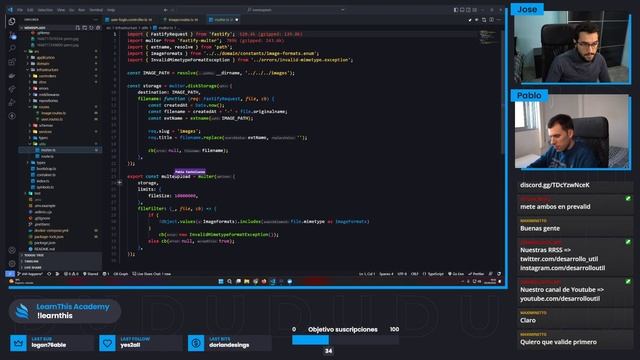Open Windows Start button on taskbar
640x360 pixels.
pyautogui.click(x=221, y=281)
